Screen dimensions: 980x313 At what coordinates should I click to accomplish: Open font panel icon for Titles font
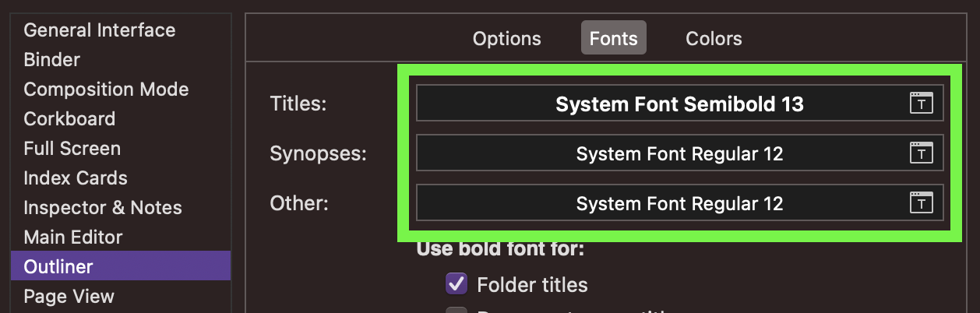pyautogui.click(x=922, y=104)
